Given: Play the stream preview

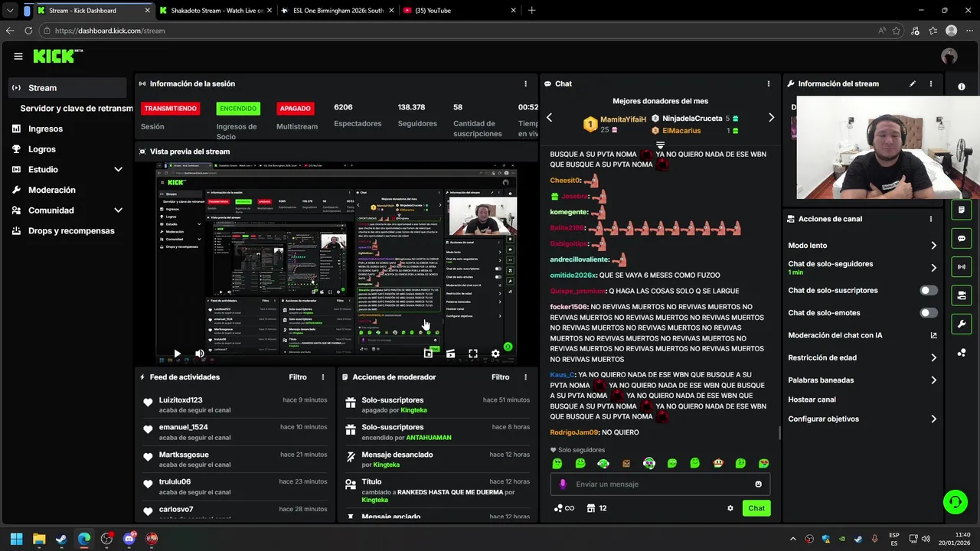Looking at the screenshot, I should pos(177,354).
